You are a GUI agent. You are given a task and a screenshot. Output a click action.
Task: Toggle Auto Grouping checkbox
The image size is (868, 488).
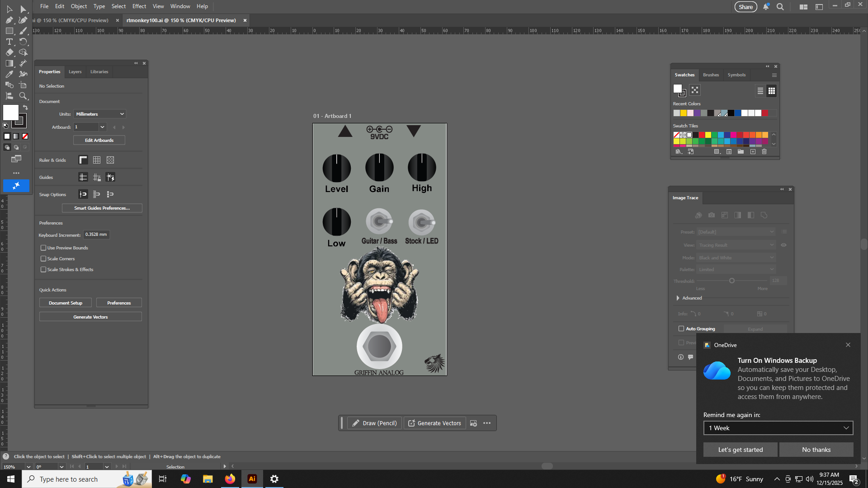pyautogui.click(x=681, y=328)
